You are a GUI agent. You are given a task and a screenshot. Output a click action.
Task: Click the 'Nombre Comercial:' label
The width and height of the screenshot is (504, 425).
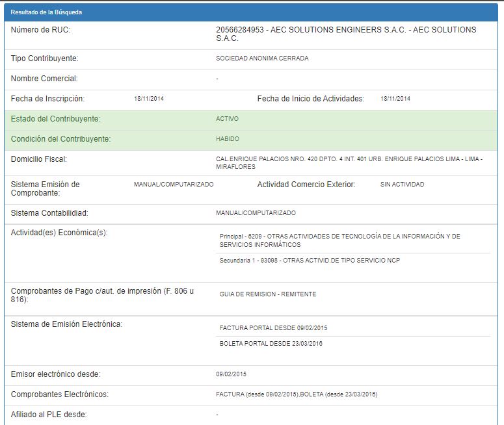pos(44,79)
